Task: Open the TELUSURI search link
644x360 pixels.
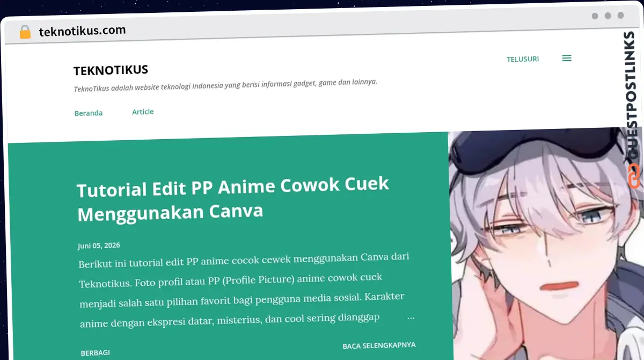Action: pos(523,59)
